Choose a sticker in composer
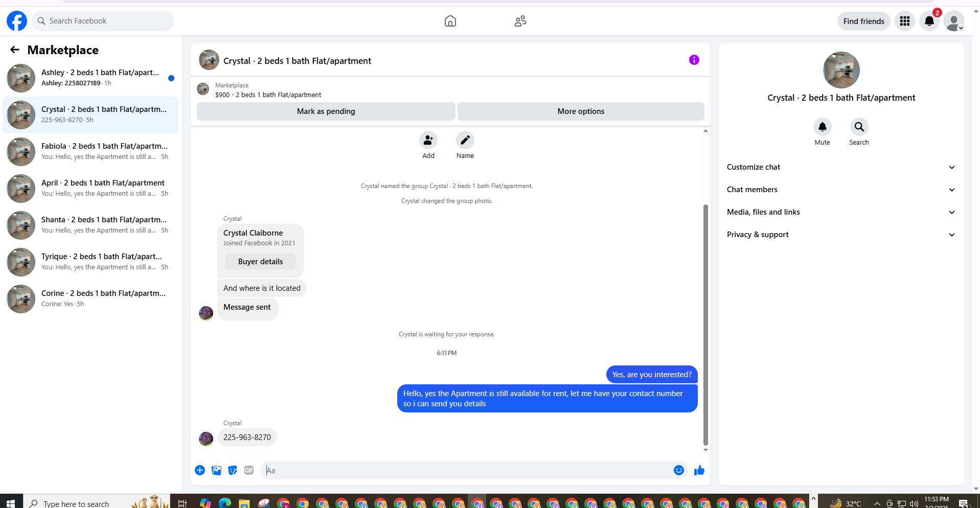 click(x=233, y=470)
